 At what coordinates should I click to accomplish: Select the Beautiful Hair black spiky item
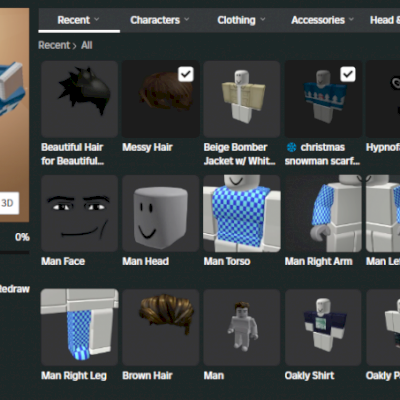tap(79, 99)
